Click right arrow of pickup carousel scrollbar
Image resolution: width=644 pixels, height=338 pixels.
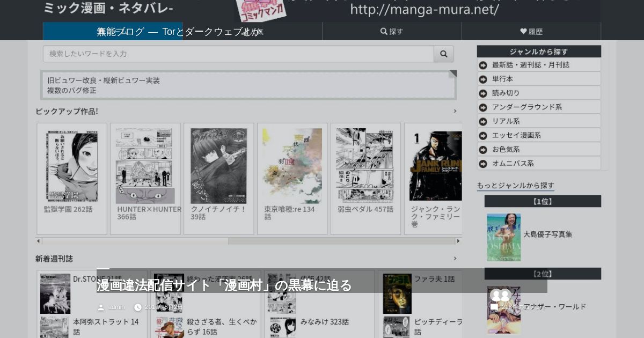pyautogui.click(x=459, y=241)
